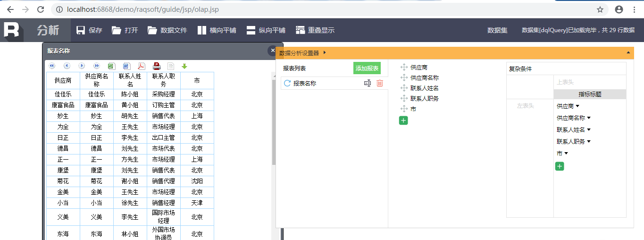Image resolution: width=644 pixels, height=240 pixels.
Task: Go back in browser history
Action: 10,9
